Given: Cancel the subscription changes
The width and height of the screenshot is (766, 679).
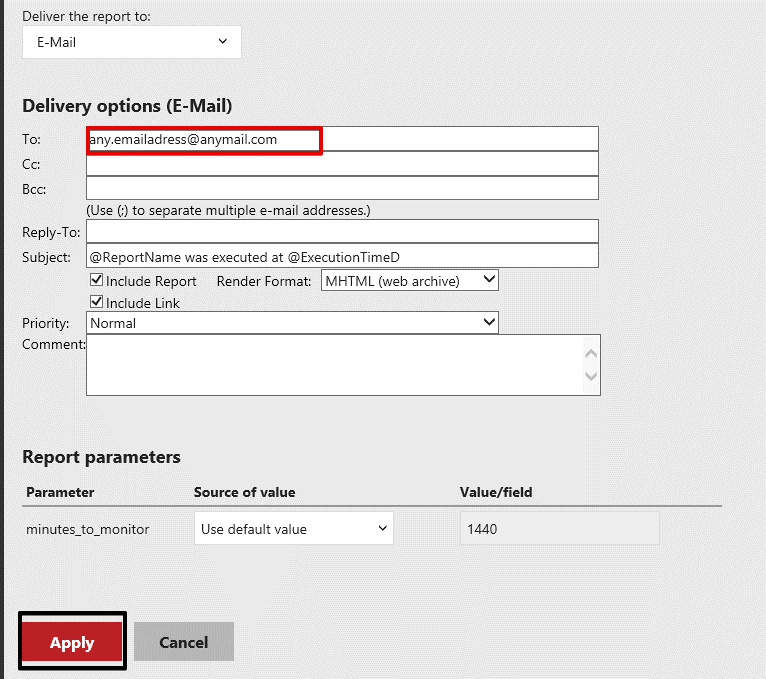Looking at the screenshot, I should click(184, 642).
